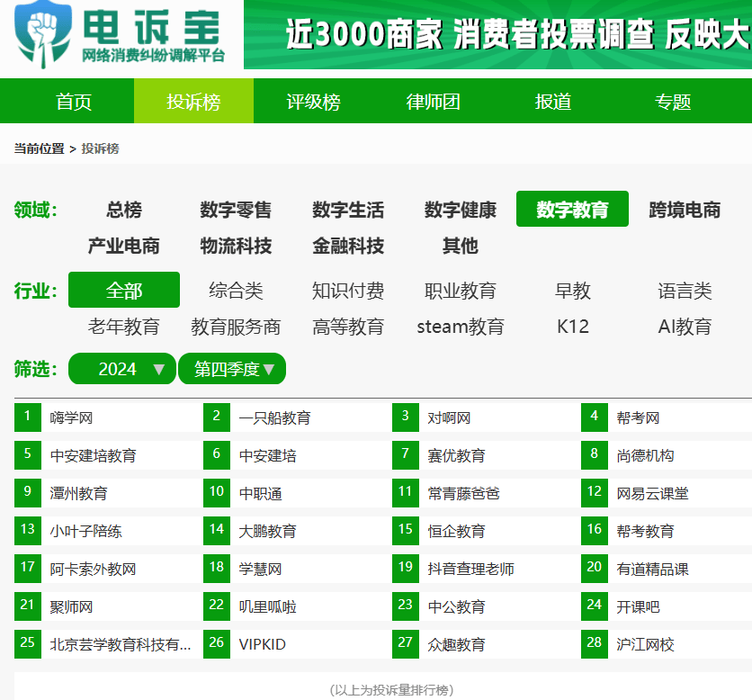Choose the 职业教育 industry filter

pos(461,291)
